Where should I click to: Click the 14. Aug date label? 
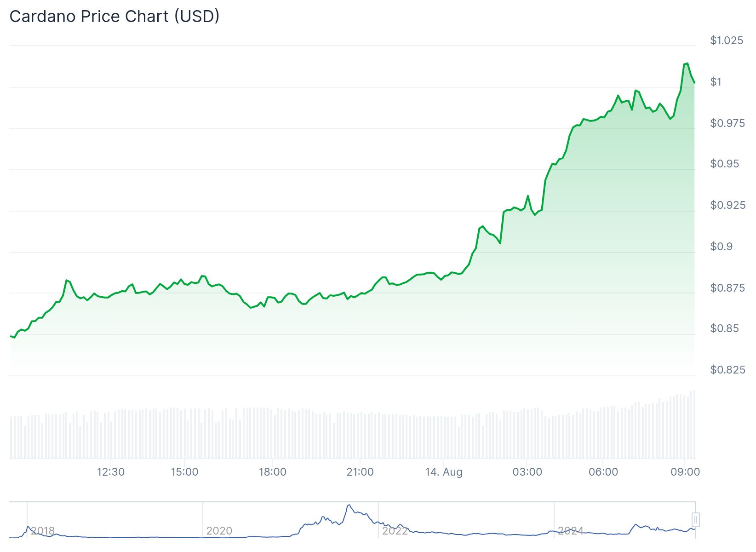point(444,472)
